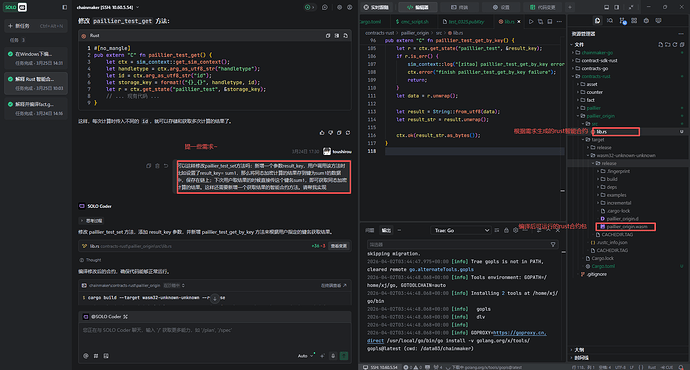Image resolution: width=690 pixels, height=370 pixels.
Task: Copy the assistant reply text
Action: click(x=339, y=132)
